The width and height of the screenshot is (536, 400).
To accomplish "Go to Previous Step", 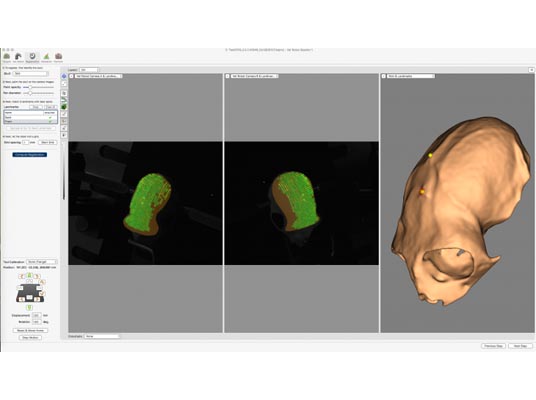I will click(x=493, y=346).
